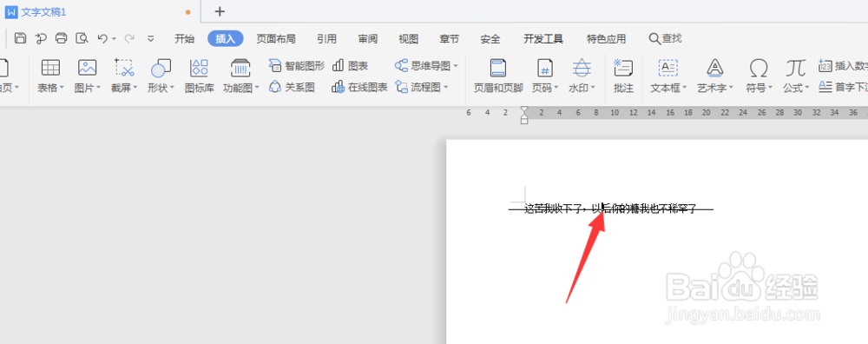Expand the 表格 dropdown arrow
The width and height of the screenshot is (868, 344).
pos(62,88)
